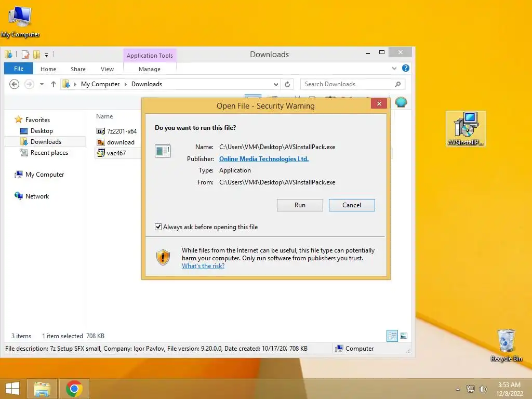
Task: Open Windows Start button
Action: (12, 389)
